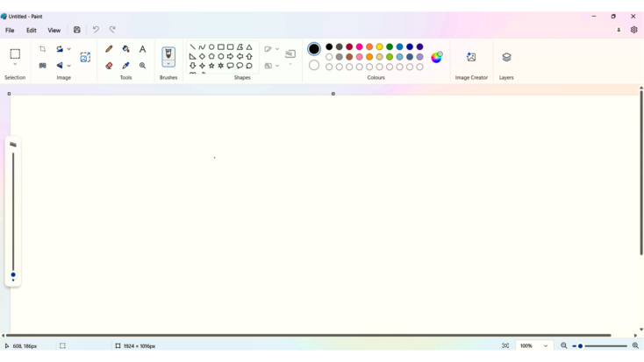Click the Undo arrow
Screen dimensions: 644x362
pyautogui.click(x=96, y=30)
